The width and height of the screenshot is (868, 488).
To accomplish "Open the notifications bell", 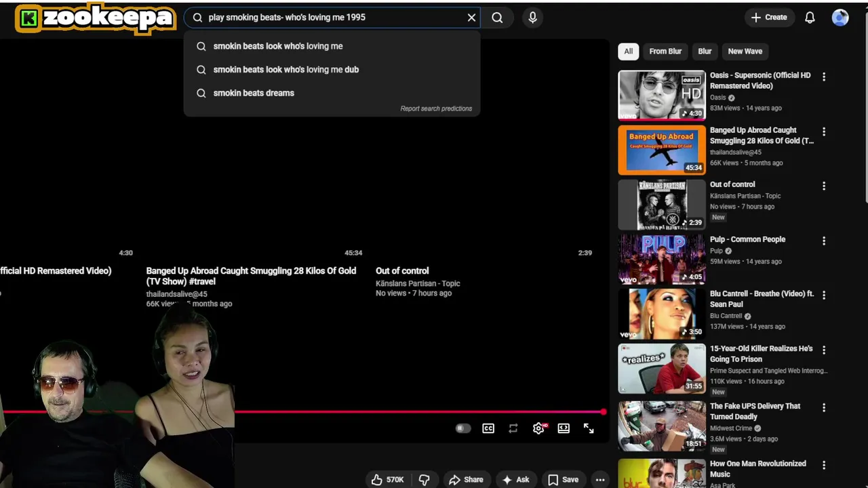I will (810, 18).
